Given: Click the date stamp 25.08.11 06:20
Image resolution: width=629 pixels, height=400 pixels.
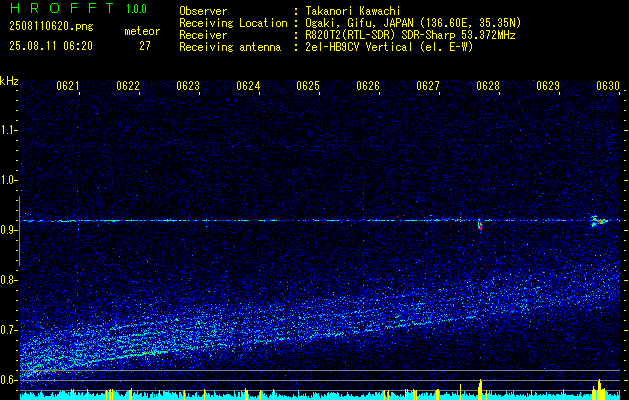Looking at the screenshot, I should click(51, 46).
